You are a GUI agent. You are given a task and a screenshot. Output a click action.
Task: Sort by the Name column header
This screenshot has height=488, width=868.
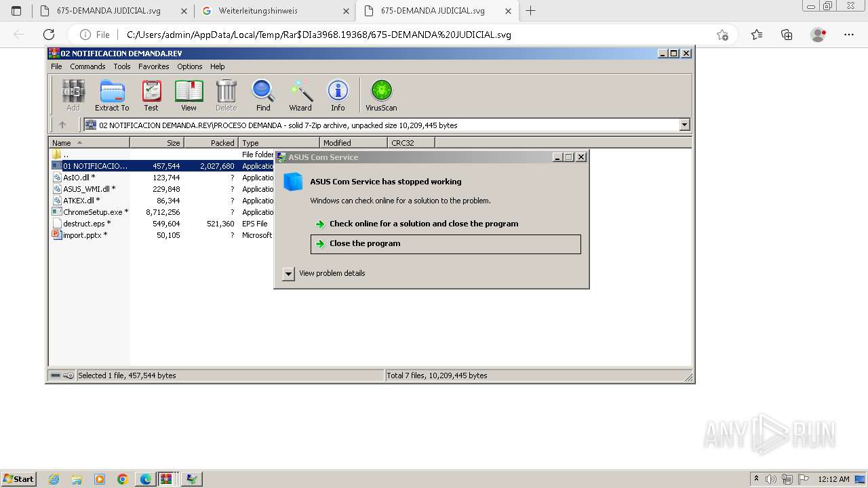click(x=89, y=142)
